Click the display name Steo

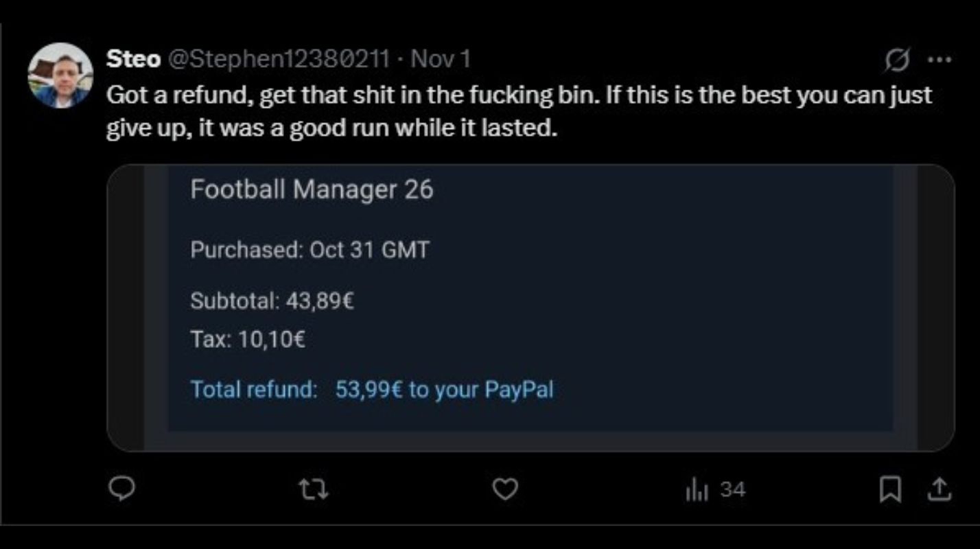pyautogui.click(x=133, y=60)
